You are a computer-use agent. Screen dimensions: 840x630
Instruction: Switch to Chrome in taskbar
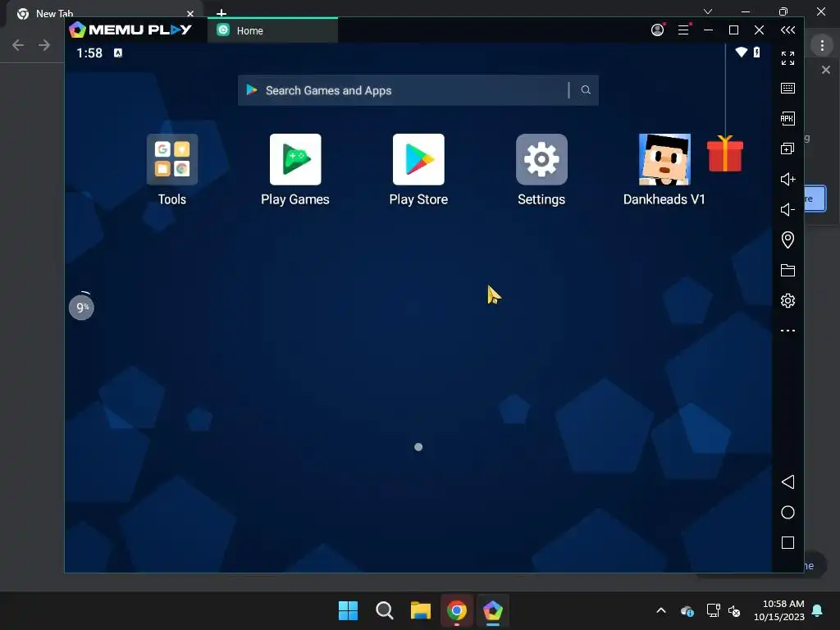pyautogui.click(x=456, y=610)
